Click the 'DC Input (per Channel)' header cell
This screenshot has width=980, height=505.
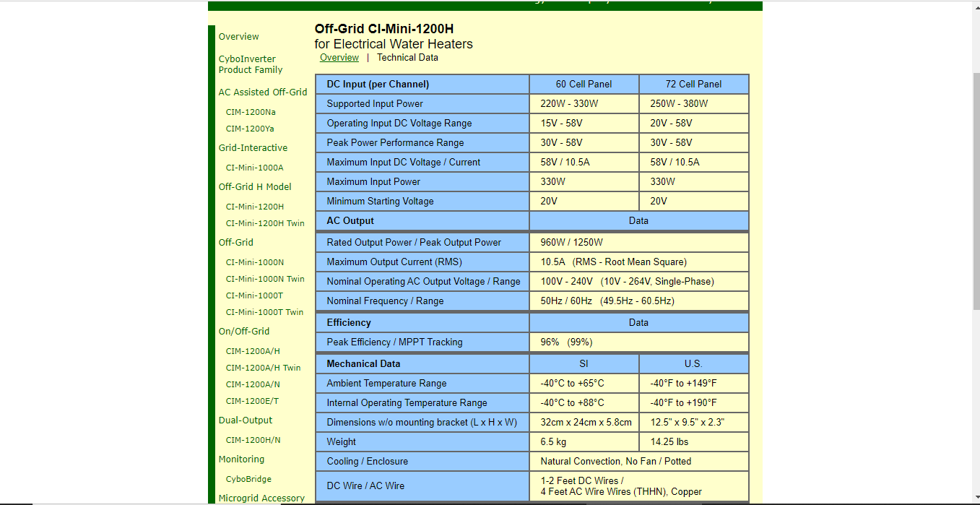click(x=422, y=84)
